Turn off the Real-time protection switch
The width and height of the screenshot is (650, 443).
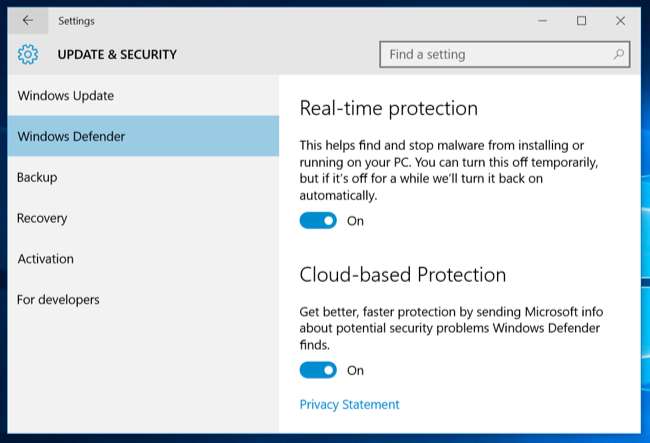pyautogui.click(x=318, y=221)
